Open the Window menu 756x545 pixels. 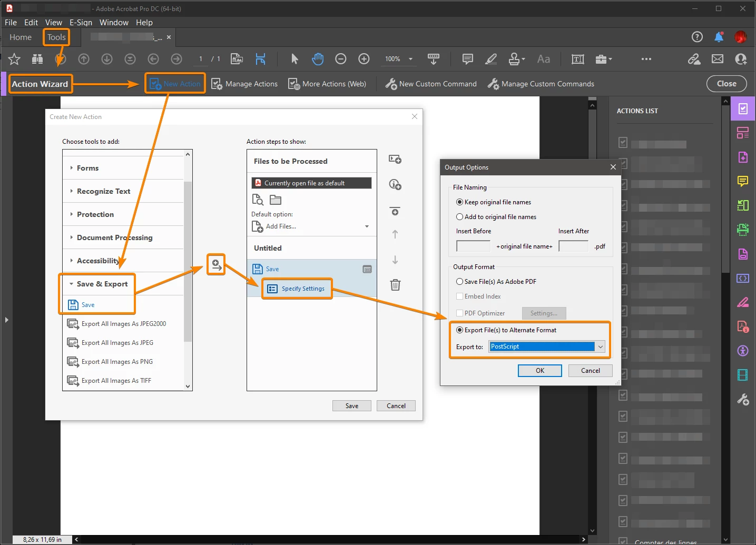(x=114, y=23)
